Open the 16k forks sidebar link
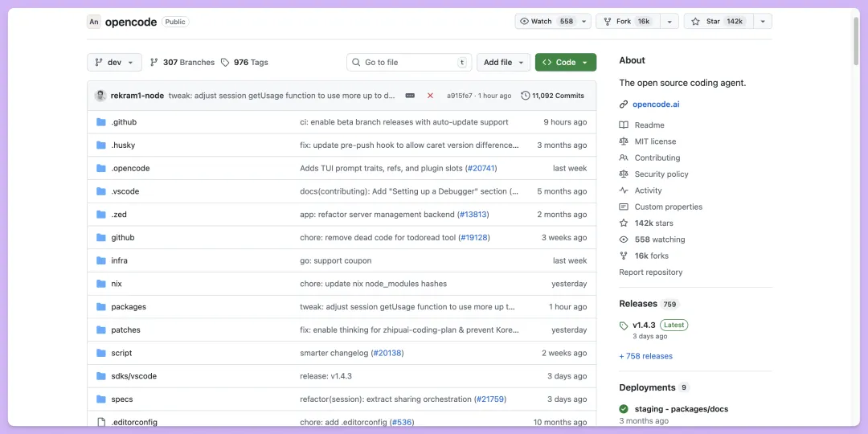This screenshot has height=434, width=868. click(652, 256)
